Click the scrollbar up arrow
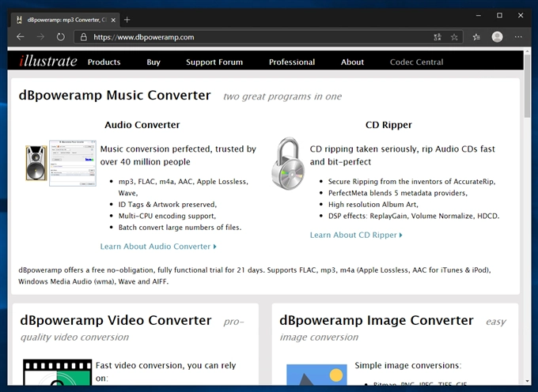This screenshot has height=392, width=538. [528, 51]
